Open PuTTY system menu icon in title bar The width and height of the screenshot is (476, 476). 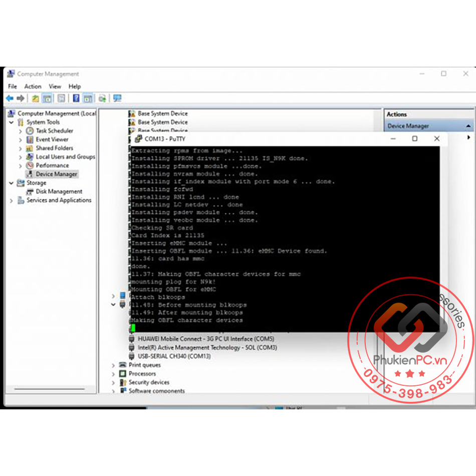[138, 139]
